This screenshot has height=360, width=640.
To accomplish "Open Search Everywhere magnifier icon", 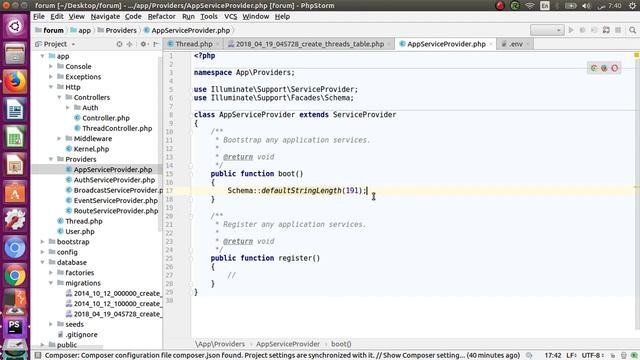I will click(x=632, y=30).
